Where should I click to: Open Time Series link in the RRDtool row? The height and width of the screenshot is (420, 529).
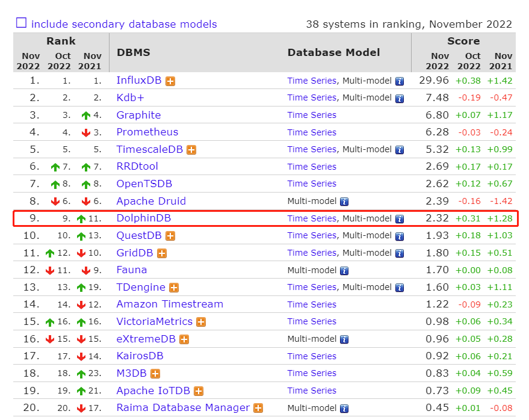point(312,167)
